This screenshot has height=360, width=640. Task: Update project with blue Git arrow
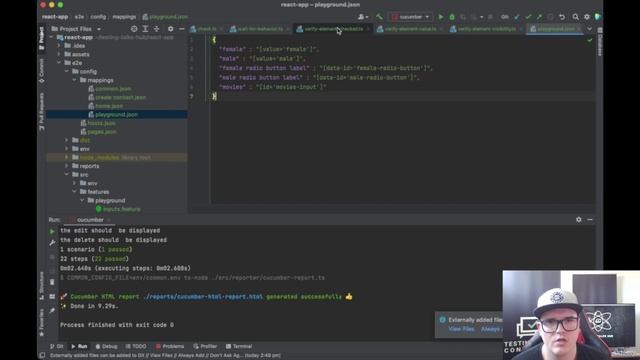coord(517,17)
